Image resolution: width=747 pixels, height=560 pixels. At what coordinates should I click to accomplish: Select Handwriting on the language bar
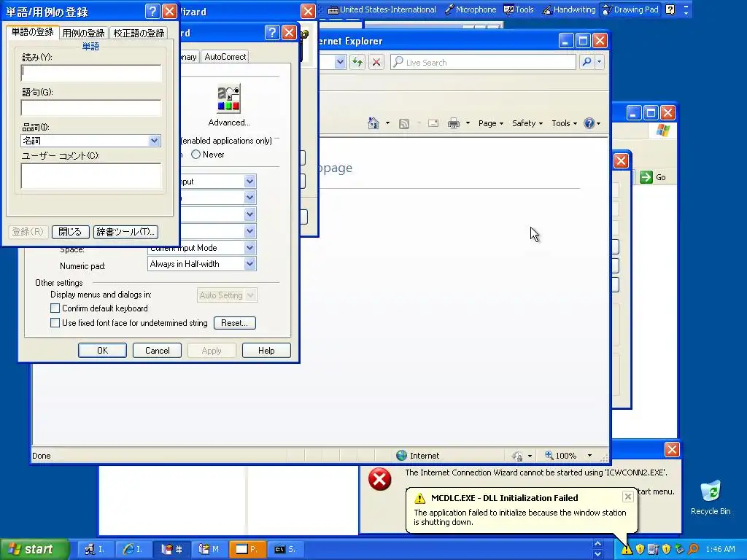pos(569,9)
